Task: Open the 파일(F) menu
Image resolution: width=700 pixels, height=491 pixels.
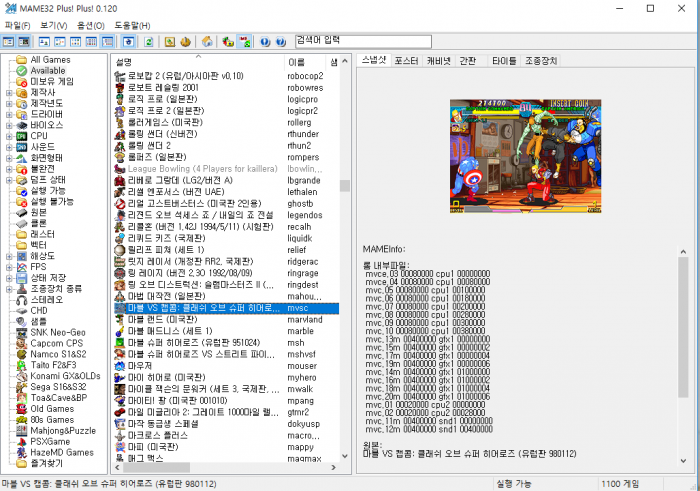Action: [17, 25]
